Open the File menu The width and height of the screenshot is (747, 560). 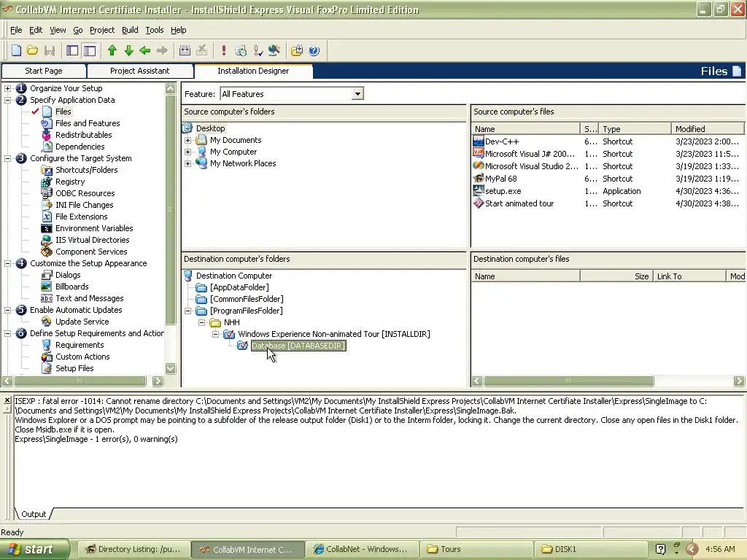tap(16, 30)
